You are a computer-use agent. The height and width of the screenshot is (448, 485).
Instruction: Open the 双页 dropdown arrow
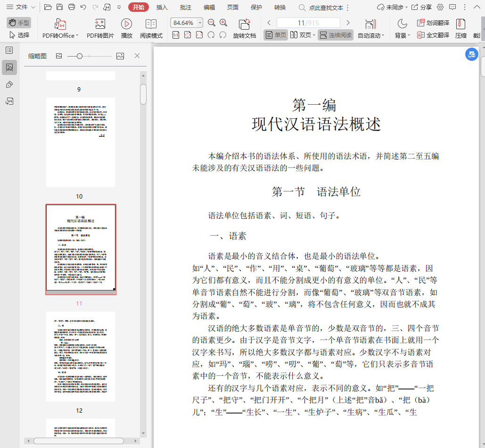click(x=314, y=35)
